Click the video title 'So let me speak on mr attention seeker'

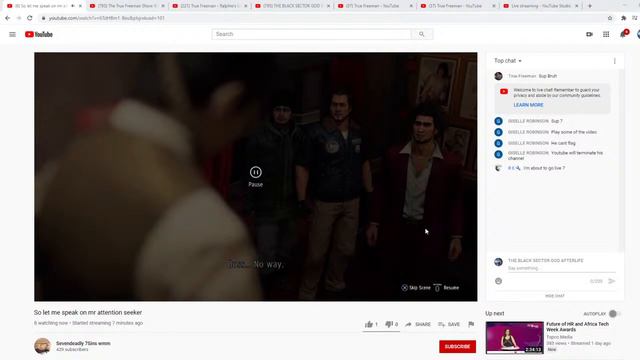[x=88, y=312]
